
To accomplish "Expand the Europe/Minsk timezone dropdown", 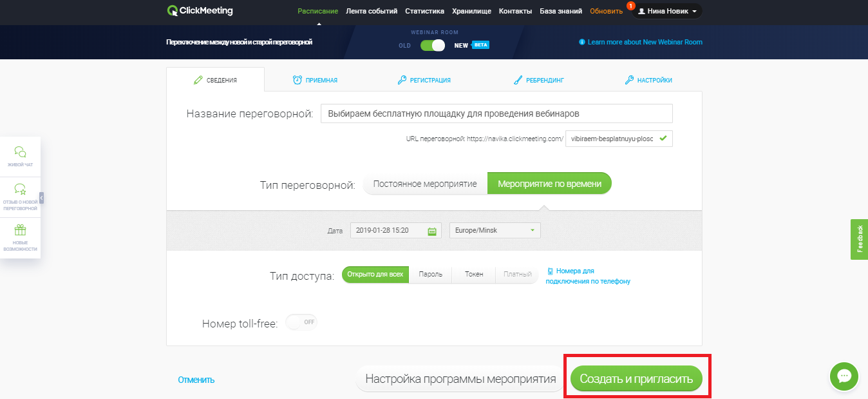I will pos(495,231).
